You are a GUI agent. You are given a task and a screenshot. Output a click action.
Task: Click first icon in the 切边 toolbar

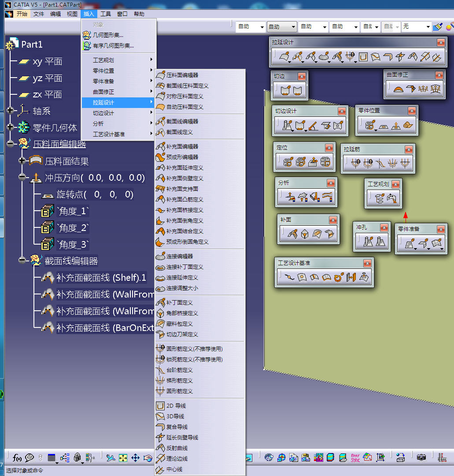point(285,91)
